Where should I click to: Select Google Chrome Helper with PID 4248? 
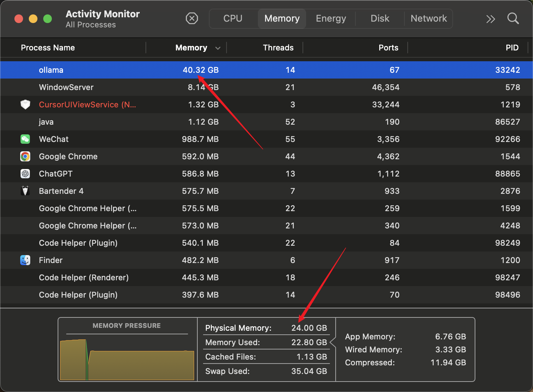click(x=266, y=226)
